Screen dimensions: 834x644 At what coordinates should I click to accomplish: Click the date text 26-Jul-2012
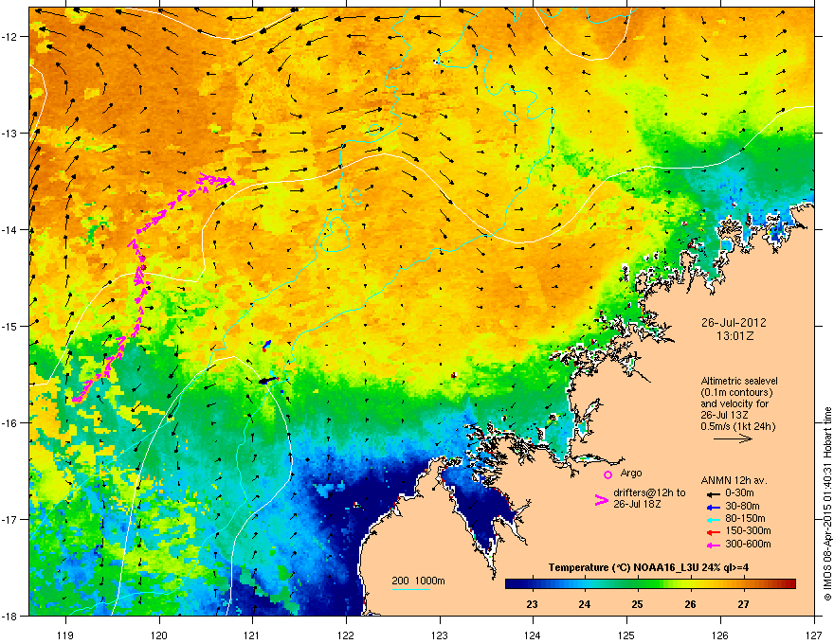pos(734,323)
